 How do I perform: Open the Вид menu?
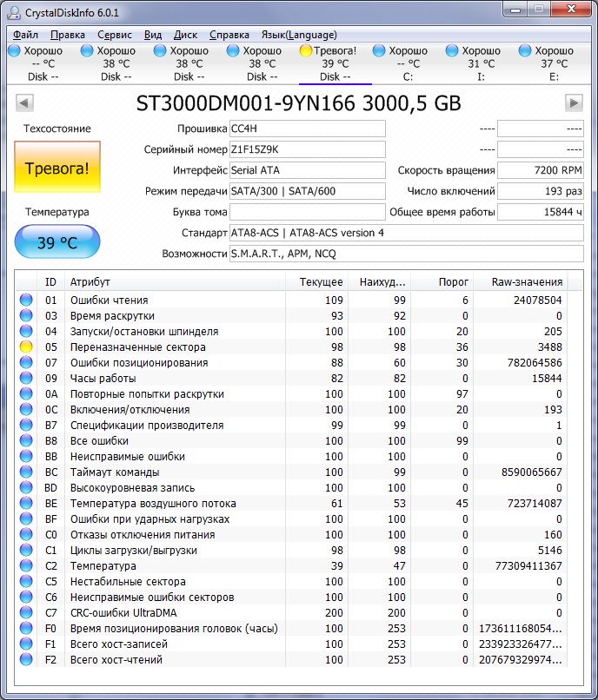[153, 35]
